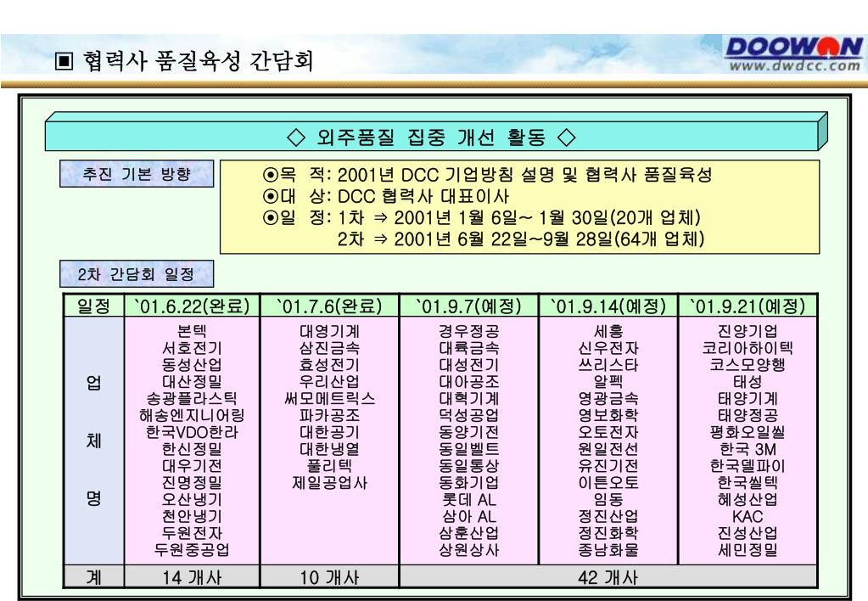868x601 pixels.
Task: Click company name 한국델파이
Action: click(x=748, y=466)
